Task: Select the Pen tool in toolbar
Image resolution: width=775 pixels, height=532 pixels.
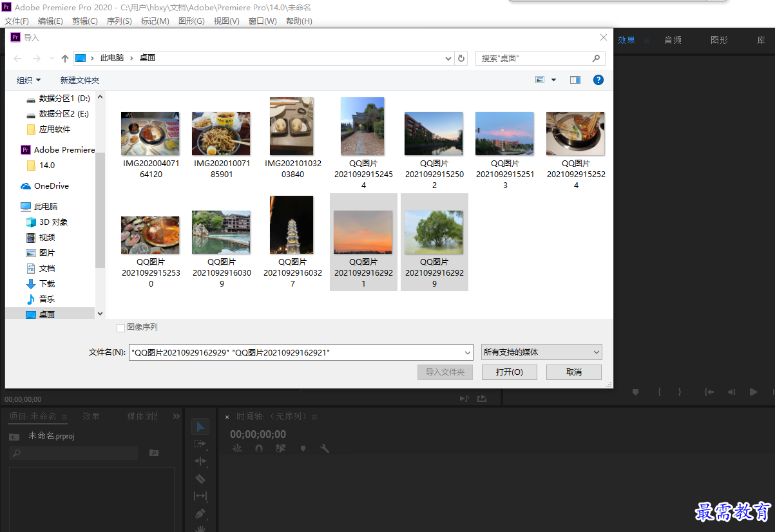Action: coord(200,514)
